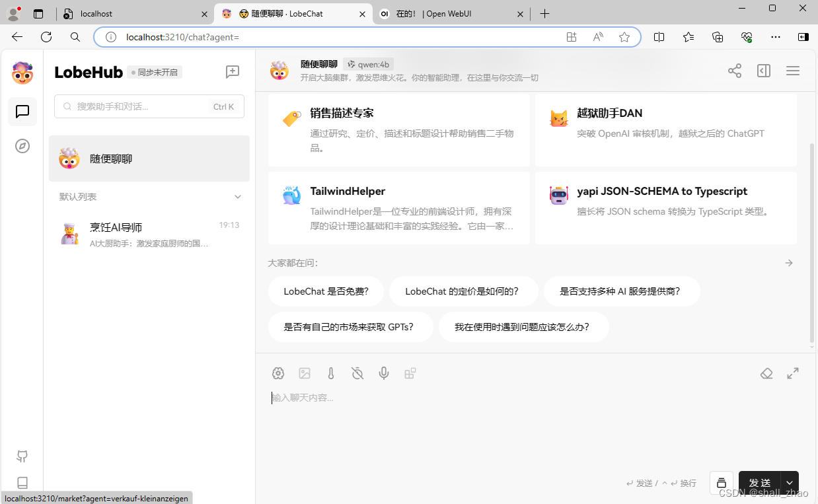Open browser favorites list icon
The height and width of the screenshot is (504, 818).
[x=688, y=37]
